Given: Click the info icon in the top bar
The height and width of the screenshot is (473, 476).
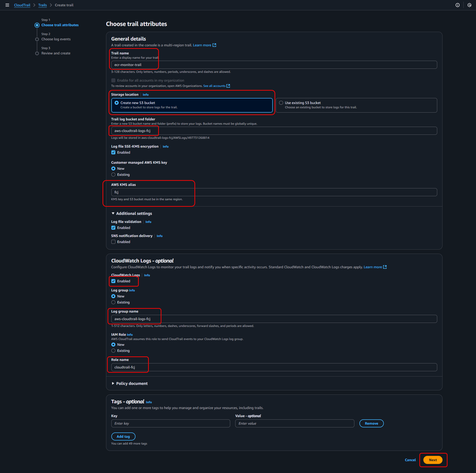Looking at the screenshot, I should point(458,5).
